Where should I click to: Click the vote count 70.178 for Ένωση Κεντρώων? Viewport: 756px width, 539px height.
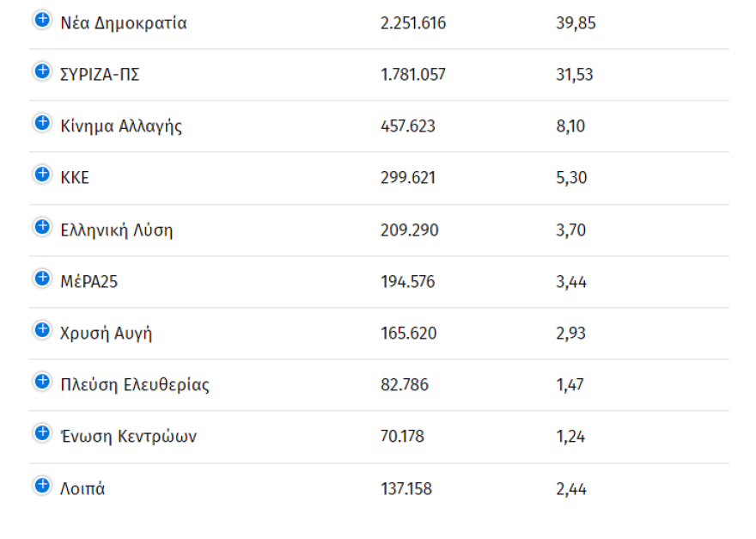(403, 437)
